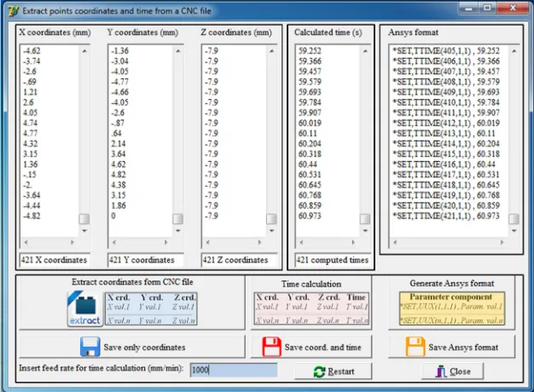Click Calculated time vertical scrollbar thumb
This screenshot has width=534, height=392.
click(365, 219)
